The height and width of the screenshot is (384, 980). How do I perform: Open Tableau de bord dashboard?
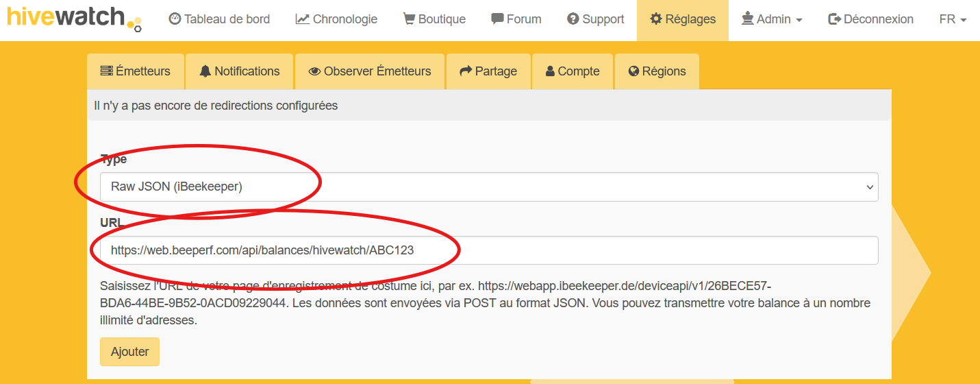(219, 19)
